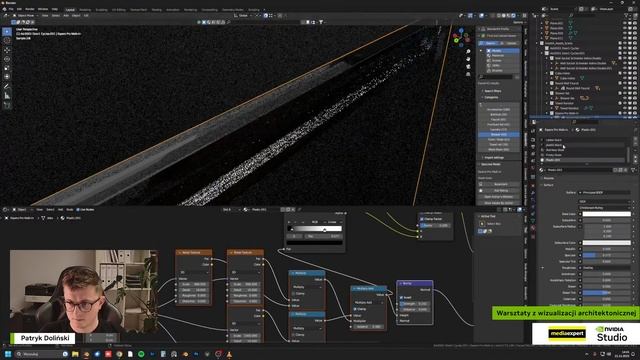
Task: Switch viewport to material preview shading
Action: [x=509, y=16]
